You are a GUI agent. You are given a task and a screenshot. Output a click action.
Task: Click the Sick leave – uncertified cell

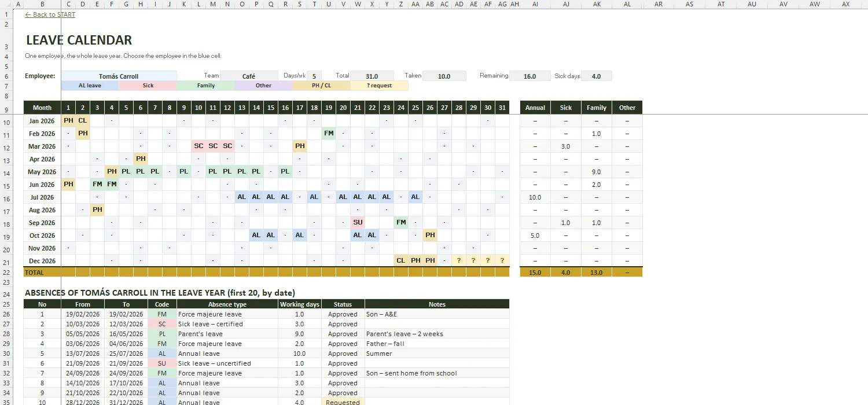(227, 363)
